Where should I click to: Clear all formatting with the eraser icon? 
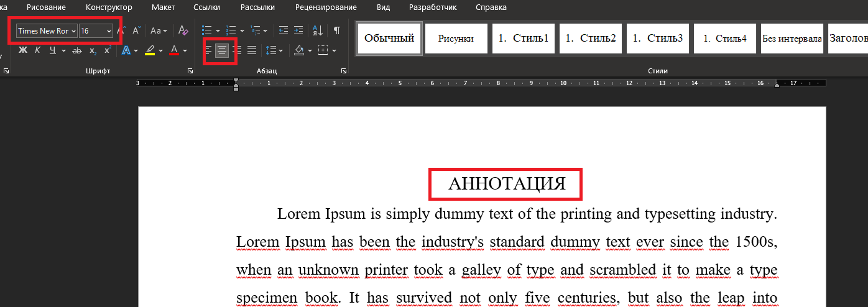point(183,30)
